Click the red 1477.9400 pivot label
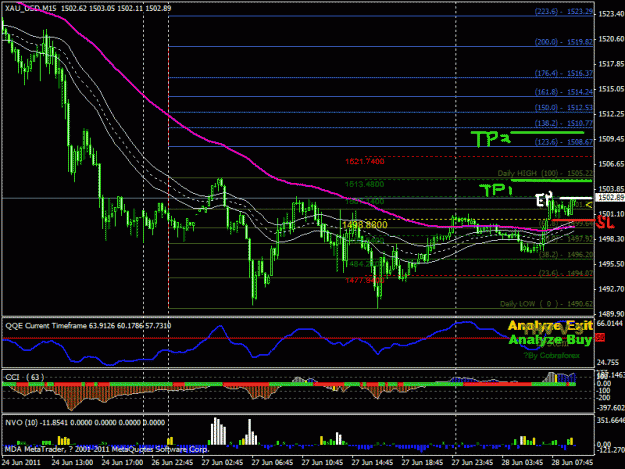This screenshot has width=625, height=469. click(365, 281)
